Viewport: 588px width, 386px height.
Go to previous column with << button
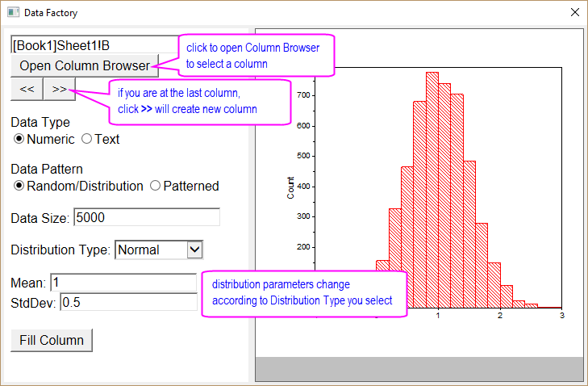pyautogui.click(x=27, y=89)
